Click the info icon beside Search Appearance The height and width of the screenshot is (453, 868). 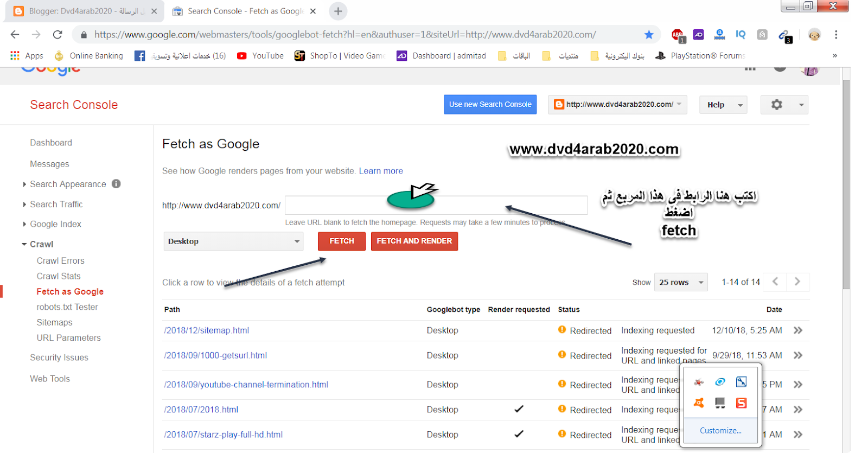[116, 184]
